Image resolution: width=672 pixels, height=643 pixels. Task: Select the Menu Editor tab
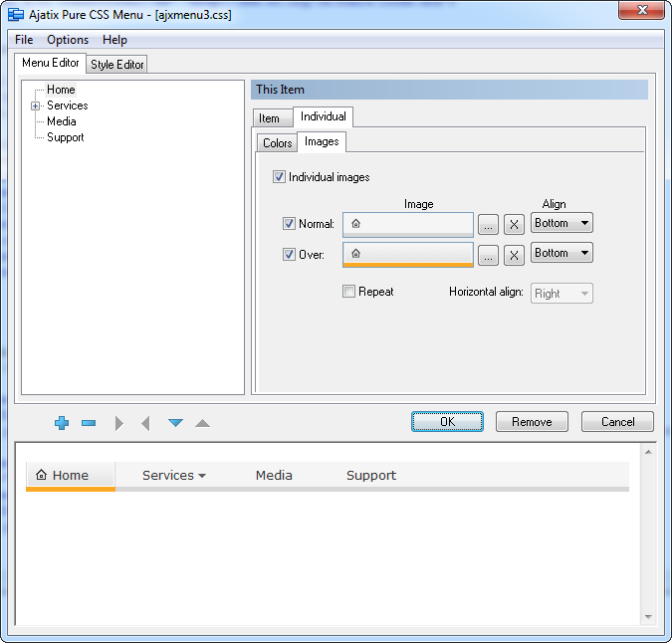tap(51, 63)
